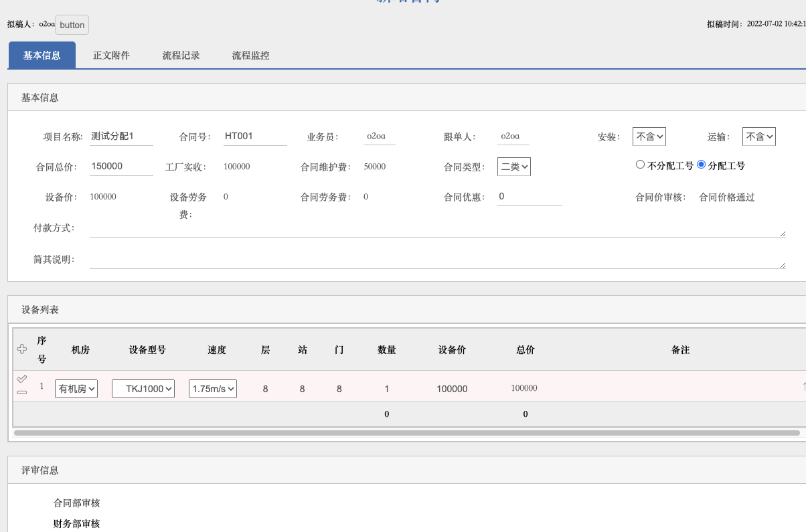Open the 机房 dropdown in device row
The image size is (806, 532).
pos(76,389)
